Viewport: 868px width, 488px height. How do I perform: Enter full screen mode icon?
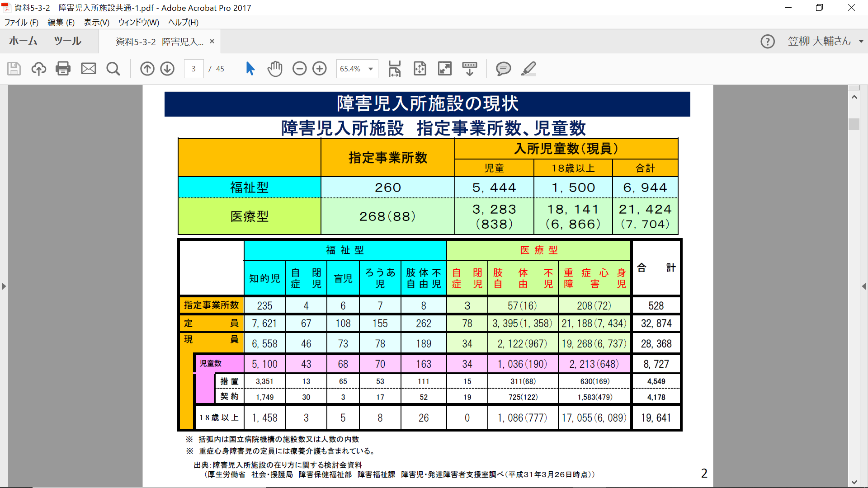click(x=445, y=69)
